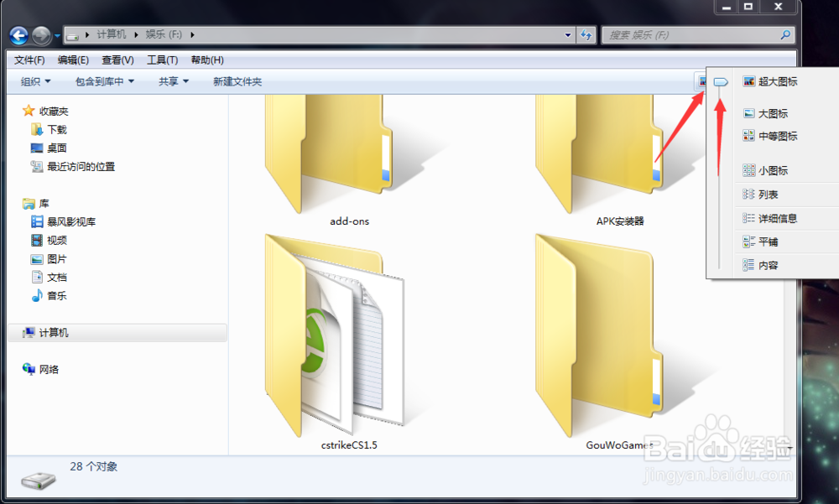This screenshot has width=839, height=504.
Task: Open the 帮助(H) menu
Action: (x=207, y=60)
